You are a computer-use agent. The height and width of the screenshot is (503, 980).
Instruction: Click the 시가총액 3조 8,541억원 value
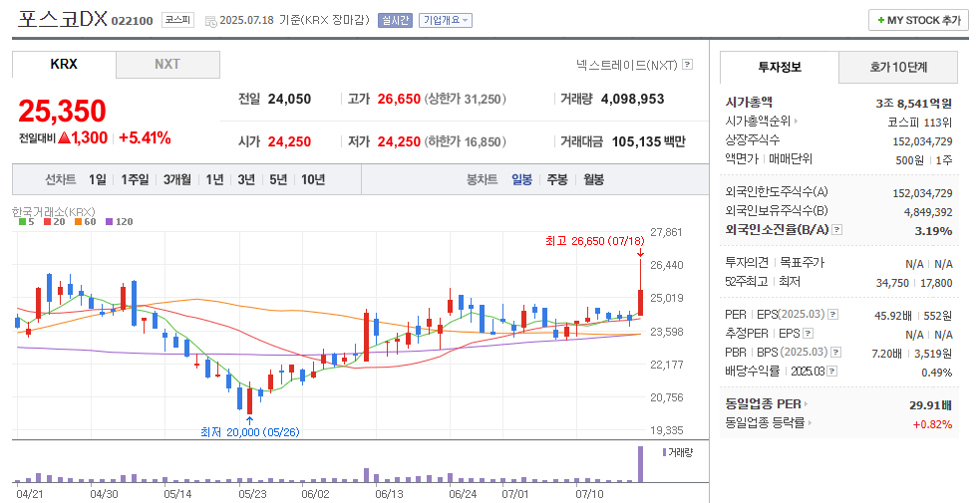coord(914,103)
